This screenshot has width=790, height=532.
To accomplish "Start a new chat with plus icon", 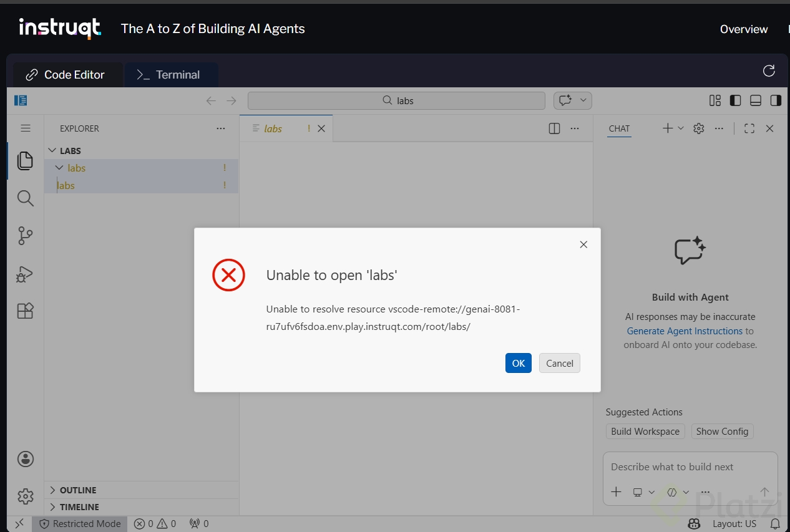I will [667, 128].
